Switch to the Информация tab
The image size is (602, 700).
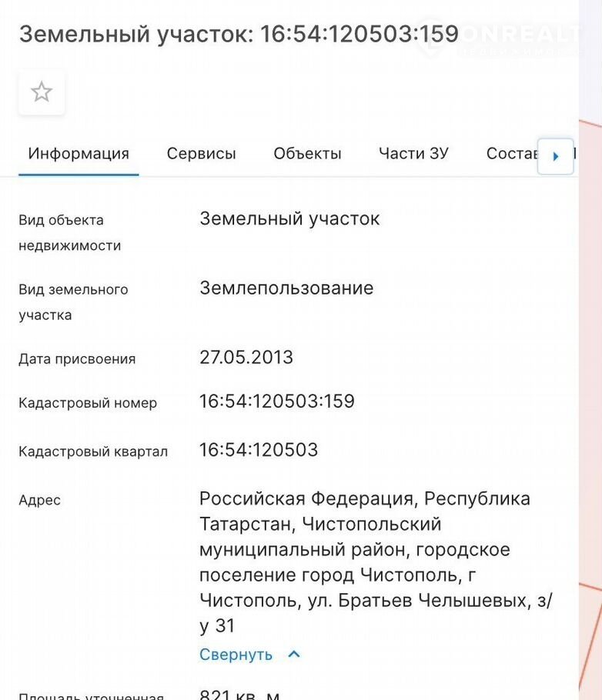[x=79, y=153]
